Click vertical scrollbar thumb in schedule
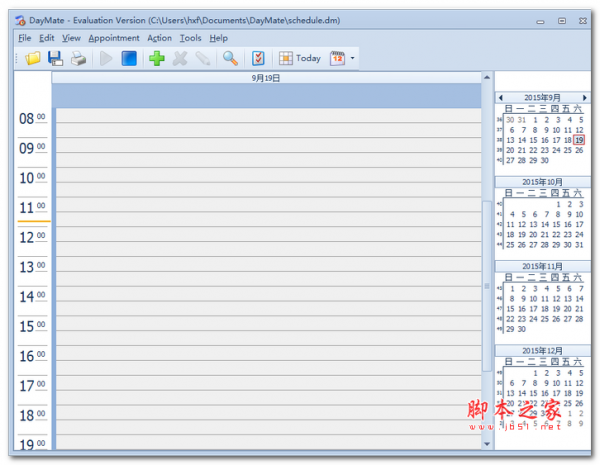The image size is (600, 465). 487,286
